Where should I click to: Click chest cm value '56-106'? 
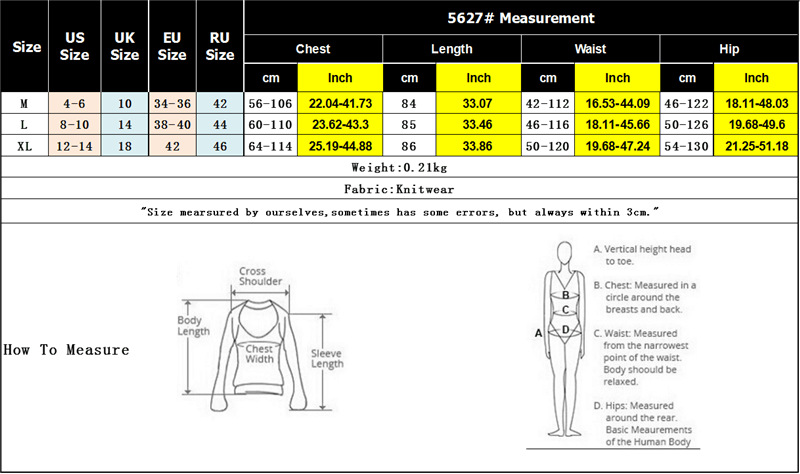[270, 104]
